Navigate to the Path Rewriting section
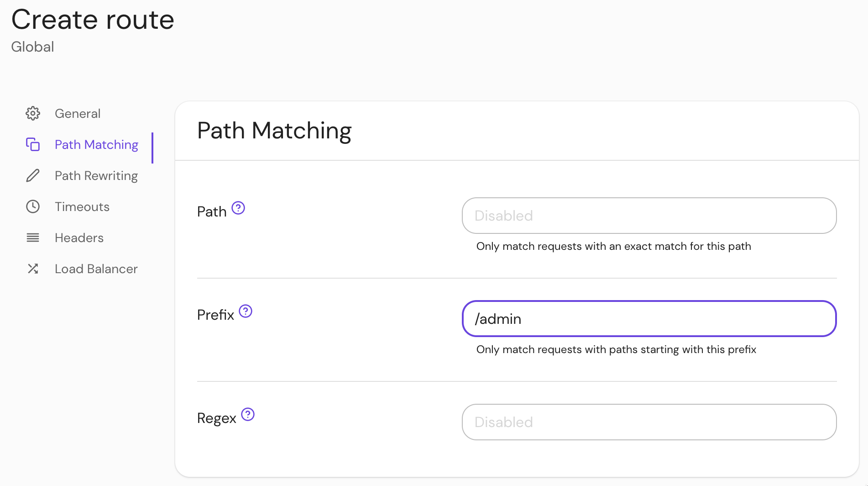 (x=96, y=175)
